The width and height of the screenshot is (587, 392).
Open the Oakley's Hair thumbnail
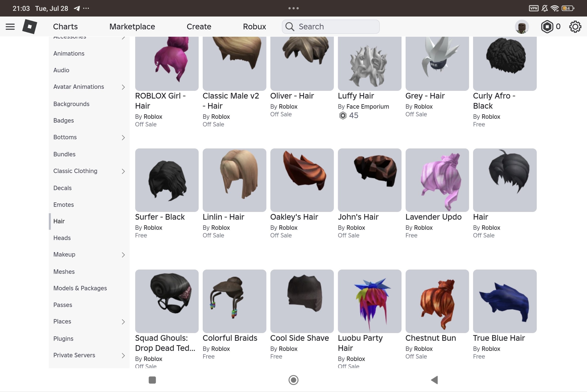tap(302, 180)
